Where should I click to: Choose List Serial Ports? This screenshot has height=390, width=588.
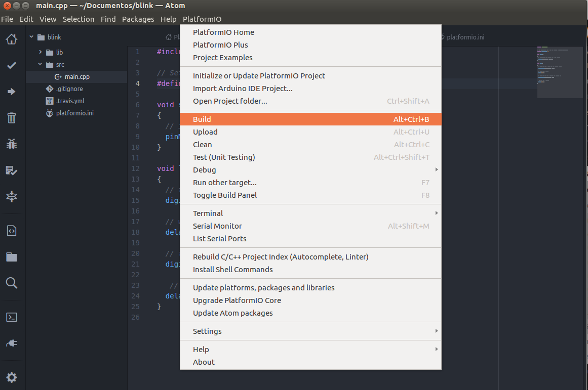point(310,239)
